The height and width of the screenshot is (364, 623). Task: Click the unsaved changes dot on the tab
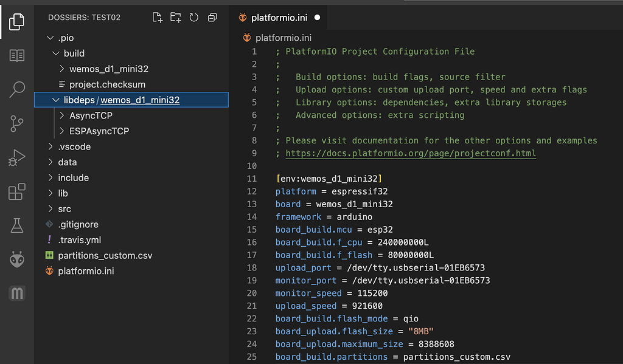(317, 18)
